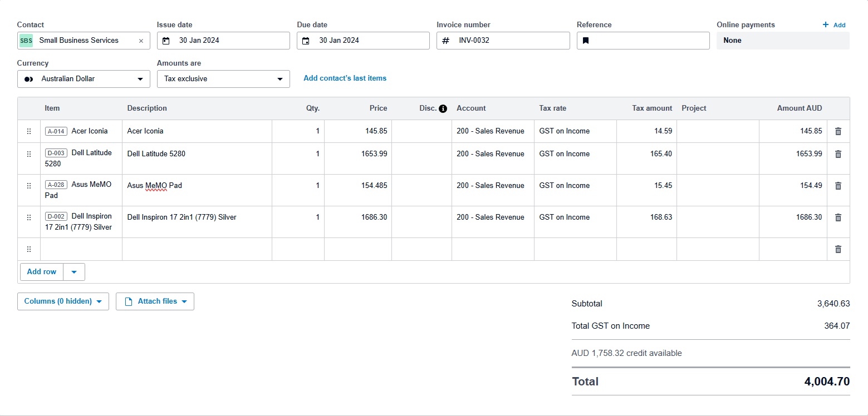Clear the Small Business Services contact
868x416 pixels.
point(141,41)
